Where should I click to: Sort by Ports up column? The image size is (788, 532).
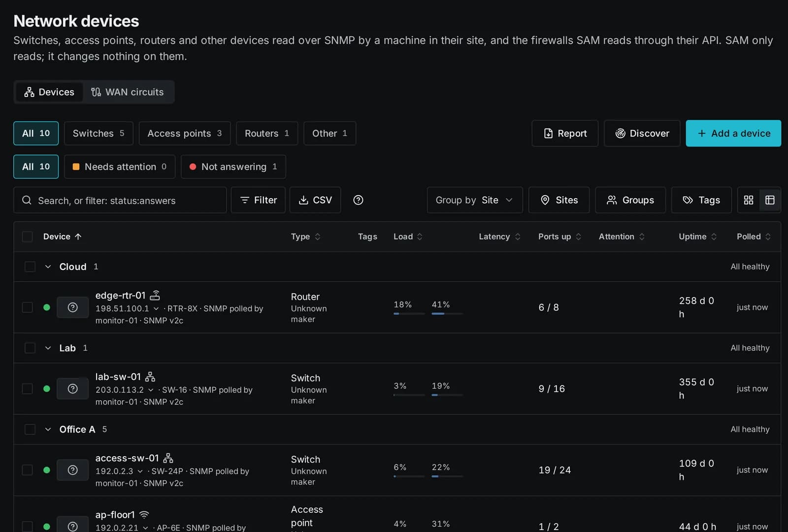[560, 237]
